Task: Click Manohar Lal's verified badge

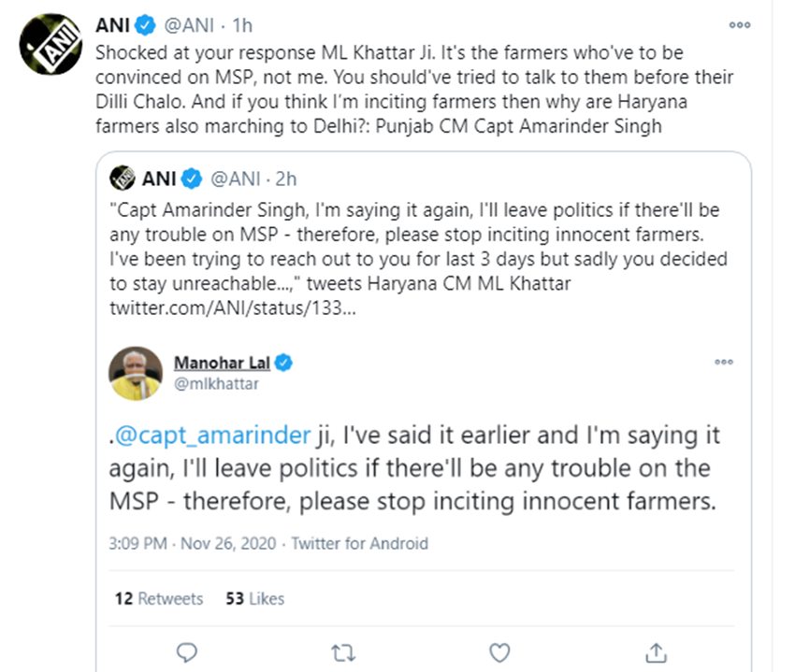Action: point(282,364)
